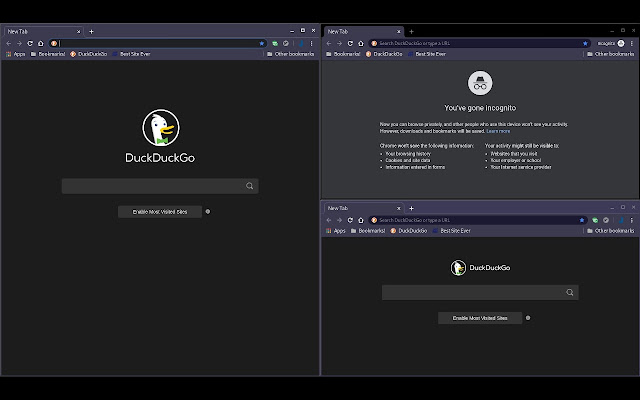Open gray round extension icon, bottom-right window
The width and height of the screenshot is (640, 400).
click(x=606, y=220)
